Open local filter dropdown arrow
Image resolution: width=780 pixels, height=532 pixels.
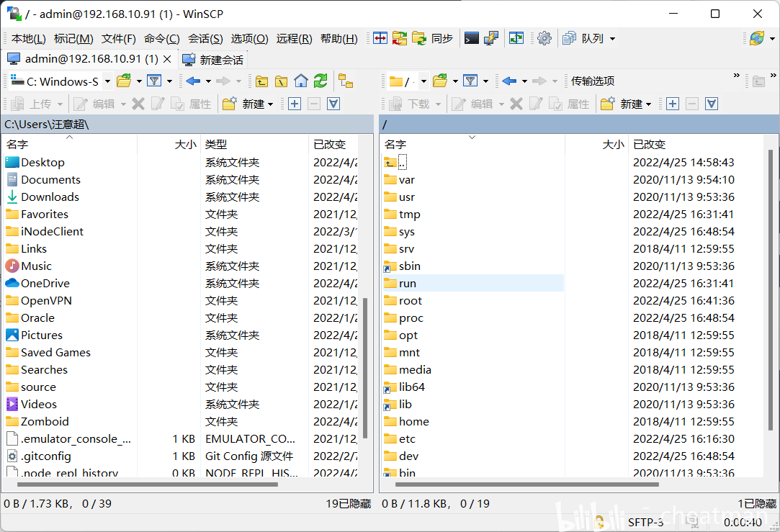(169, 81)
